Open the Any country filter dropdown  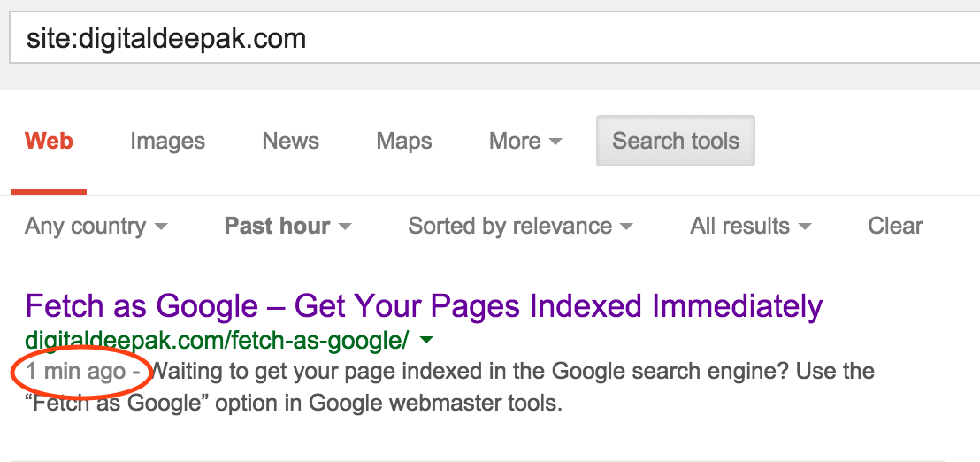click(x=96, y=226)
